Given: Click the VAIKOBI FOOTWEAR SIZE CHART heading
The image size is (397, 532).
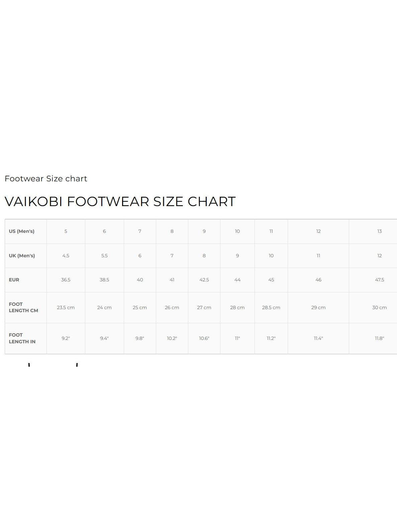Looking at the screenshot, I should 120,201.
